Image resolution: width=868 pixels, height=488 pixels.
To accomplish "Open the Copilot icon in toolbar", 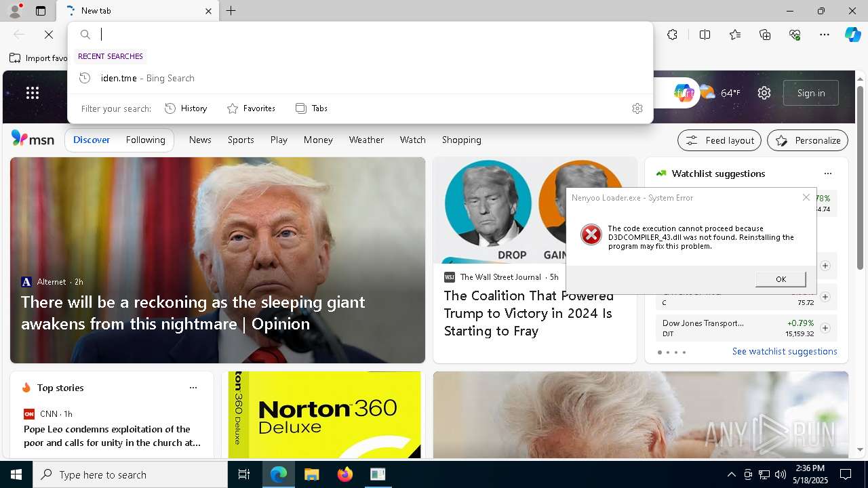I will click(x=852, y=35).
